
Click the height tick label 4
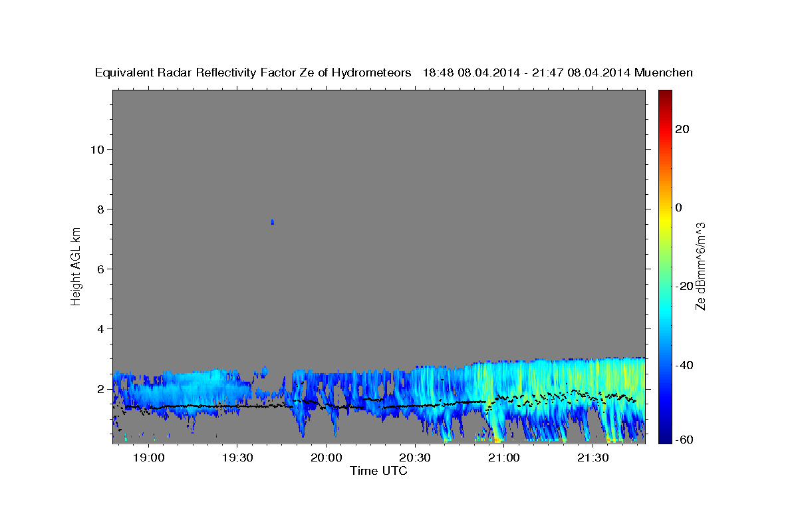100,329
